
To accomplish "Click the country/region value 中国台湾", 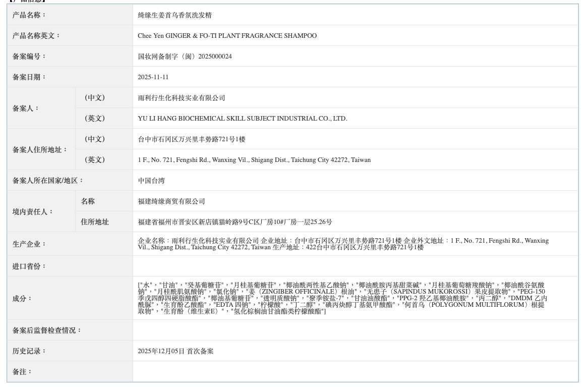I will point(151,181).
